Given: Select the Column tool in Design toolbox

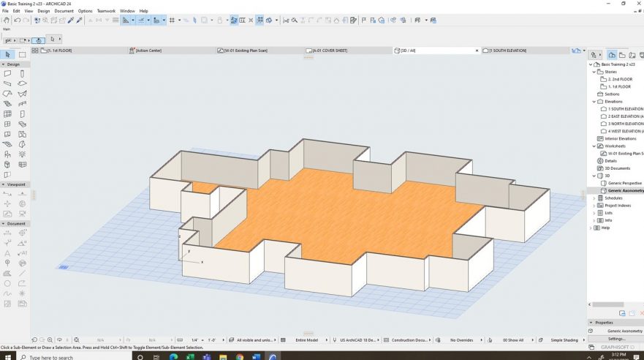Looking at the screenshot, I should [23, 74].
